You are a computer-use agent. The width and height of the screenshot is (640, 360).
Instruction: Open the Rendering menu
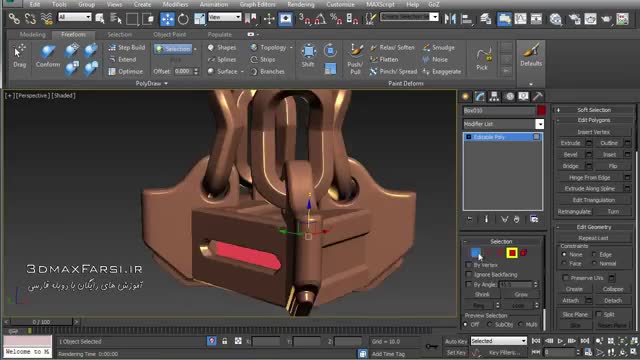[301, 4]
